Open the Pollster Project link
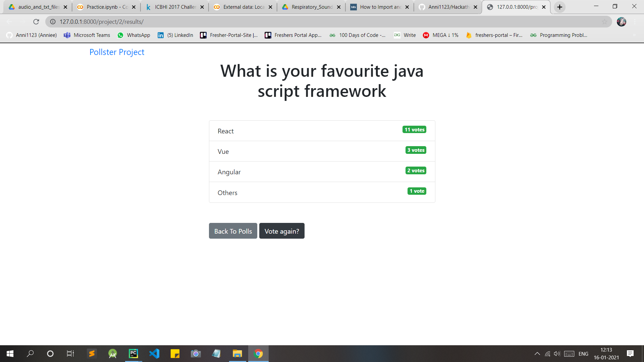 tap(117, 52)
